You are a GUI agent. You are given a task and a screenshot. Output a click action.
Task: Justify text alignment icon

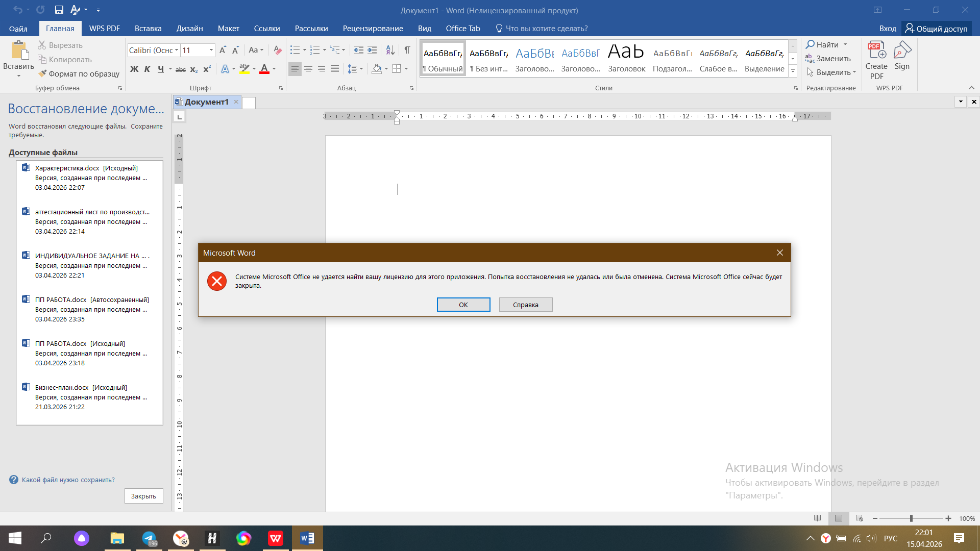pyautogui.click(x=335, y=69)
